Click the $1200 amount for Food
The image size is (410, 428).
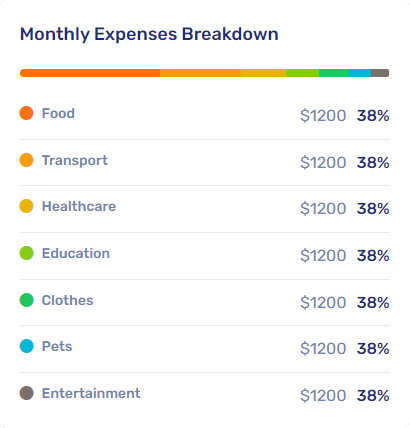tap(323, 116)
